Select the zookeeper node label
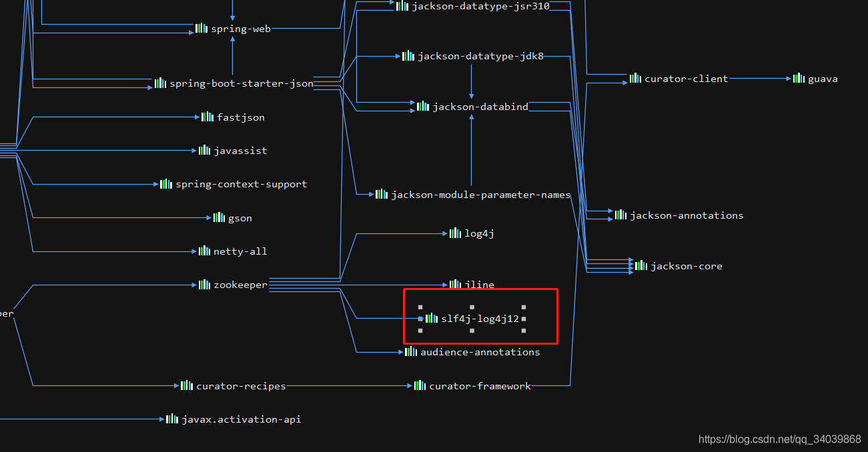The width and height of the screenshot is (868, 452). click(240, 285)
